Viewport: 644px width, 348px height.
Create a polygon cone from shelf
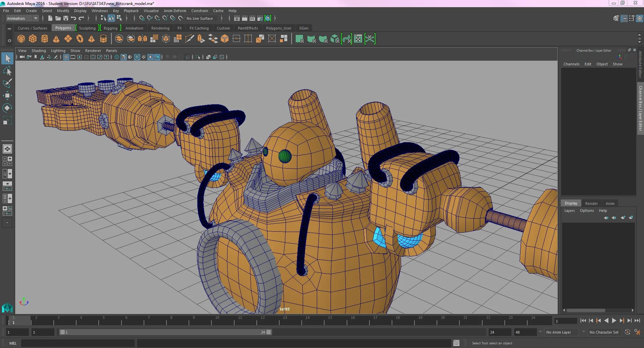point(56,39)
